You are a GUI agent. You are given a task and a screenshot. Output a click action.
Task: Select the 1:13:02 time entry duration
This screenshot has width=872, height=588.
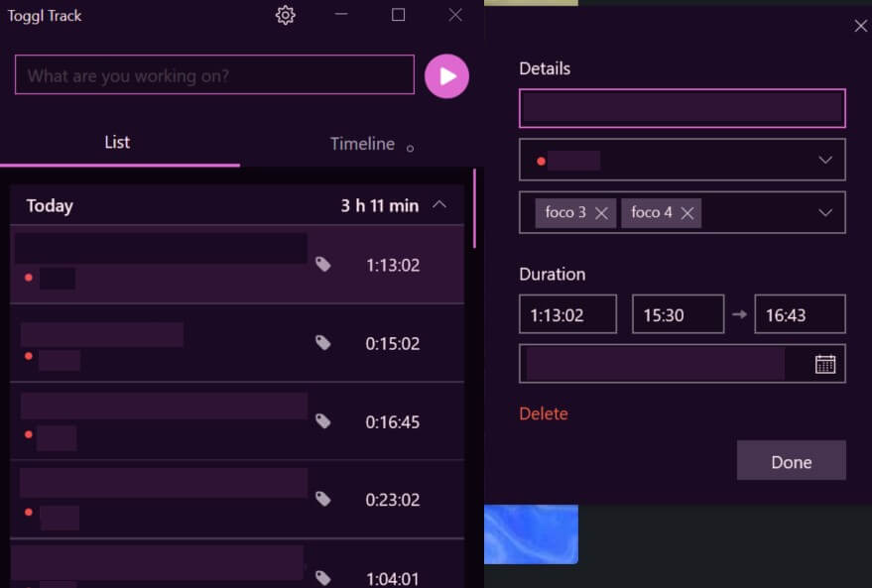[x=393, y=265]
